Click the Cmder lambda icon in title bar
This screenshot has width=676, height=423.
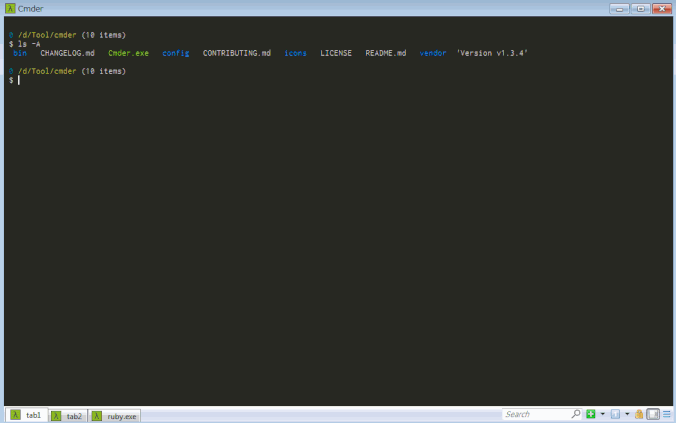[10, 8]
